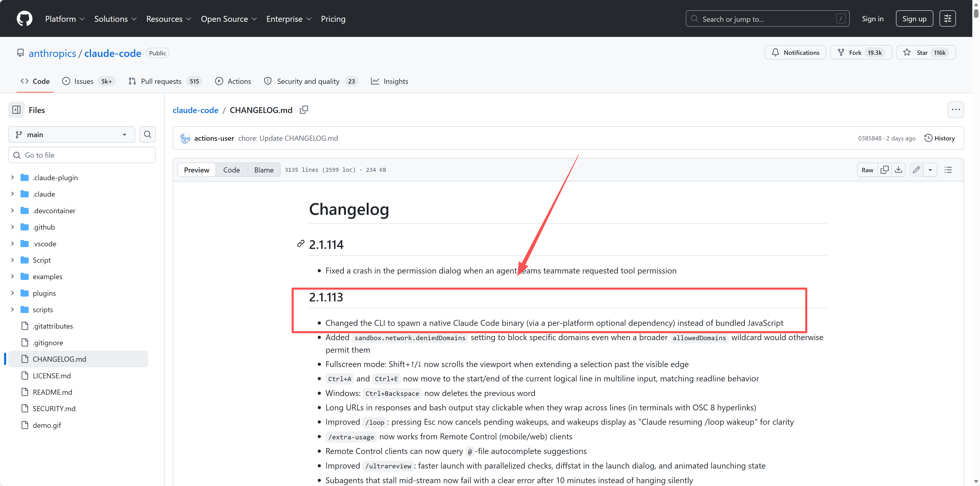980x486 pixels.
Task: Click the GitHub logo icon
Action: click(x=24, y=19)
